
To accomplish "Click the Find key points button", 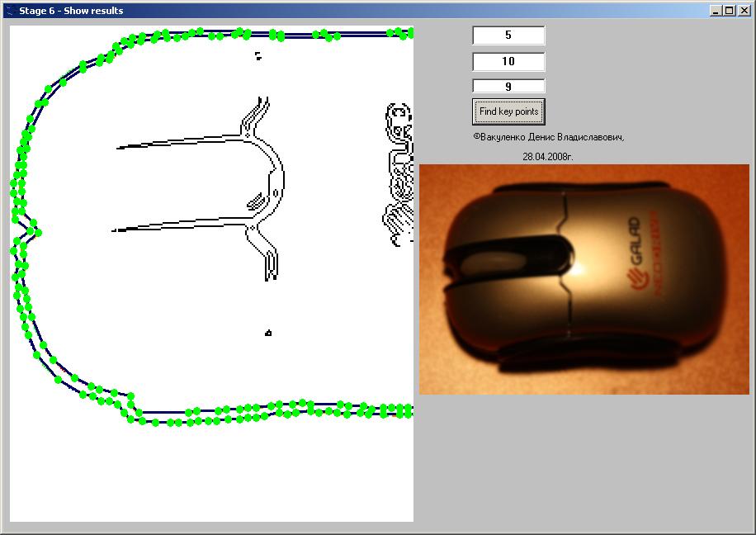I will 508,111.
